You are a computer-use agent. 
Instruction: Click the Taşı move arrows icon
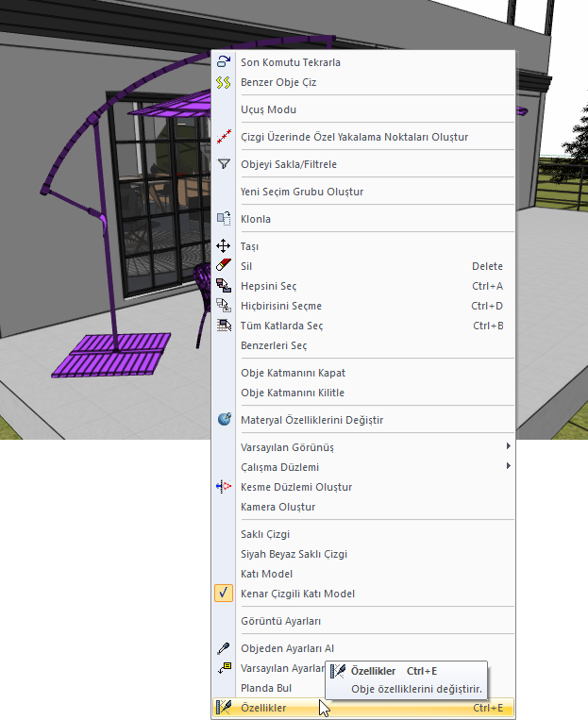[x=224, y=246]
